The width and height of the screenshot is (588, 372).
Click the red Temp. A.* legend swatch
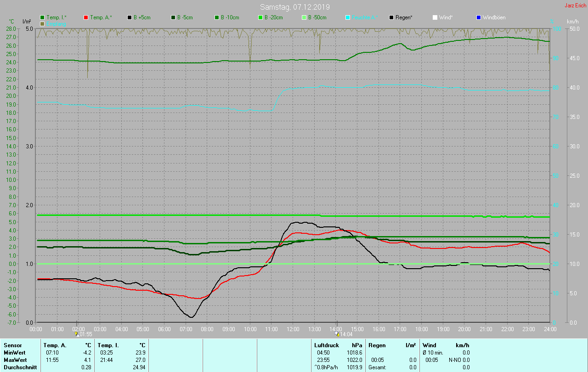point(86,17)
